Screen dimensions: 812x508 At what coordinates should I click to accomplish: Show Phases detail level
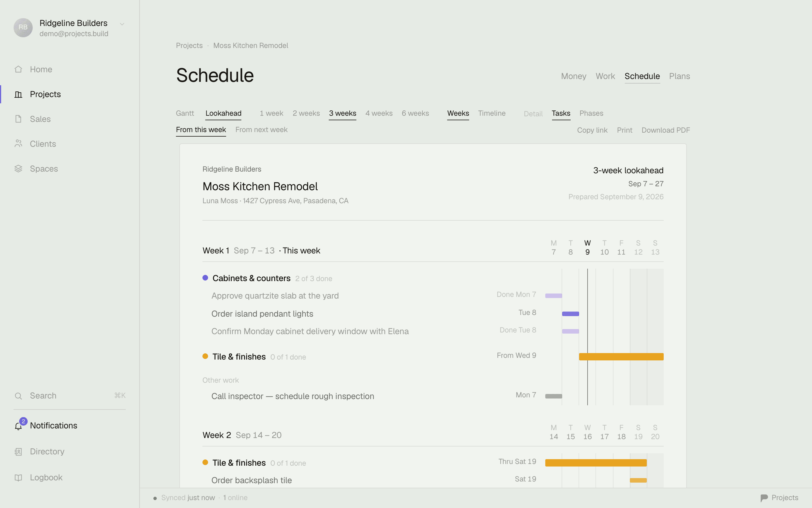591,113
